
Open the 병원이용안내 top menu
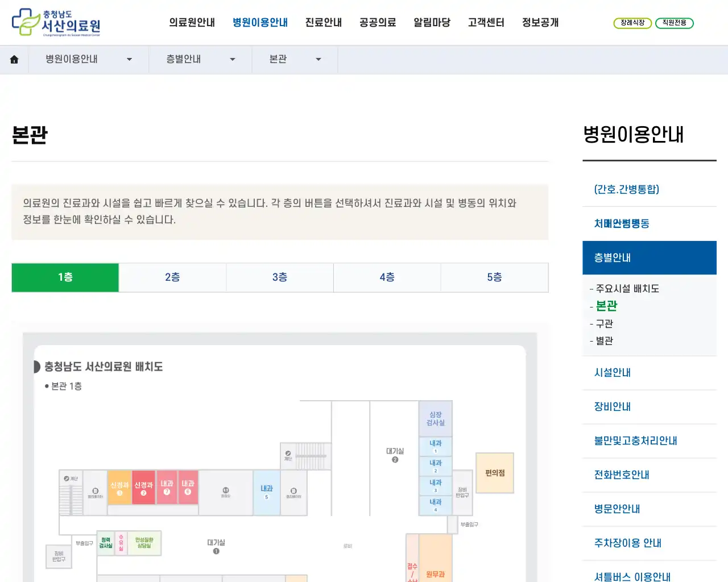[260, 23]
